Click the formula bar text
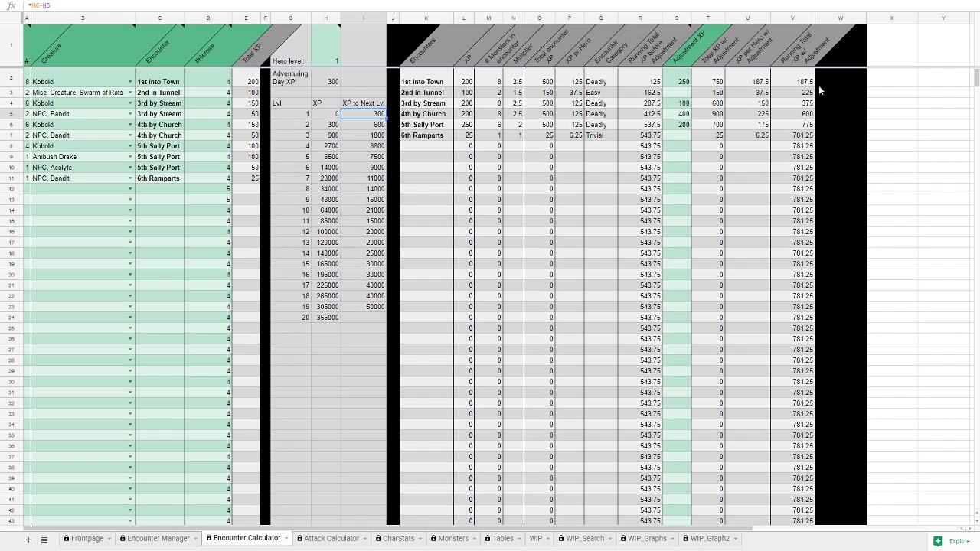Viewport: 980px width, 551px height. (39, 5)
